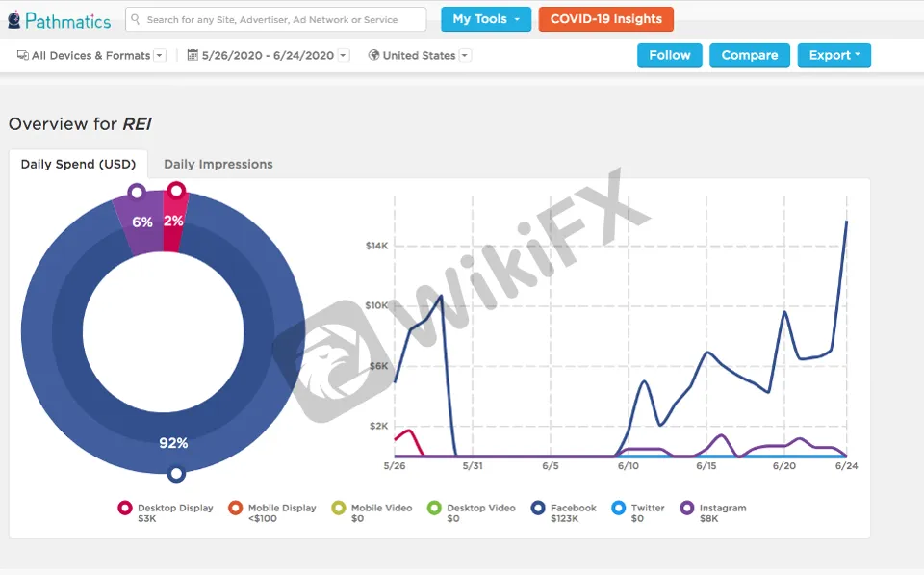Image resolution: width=924 pixels, height=575 pixels.
Task: Click the Follow button
Action: pos(670,56)
